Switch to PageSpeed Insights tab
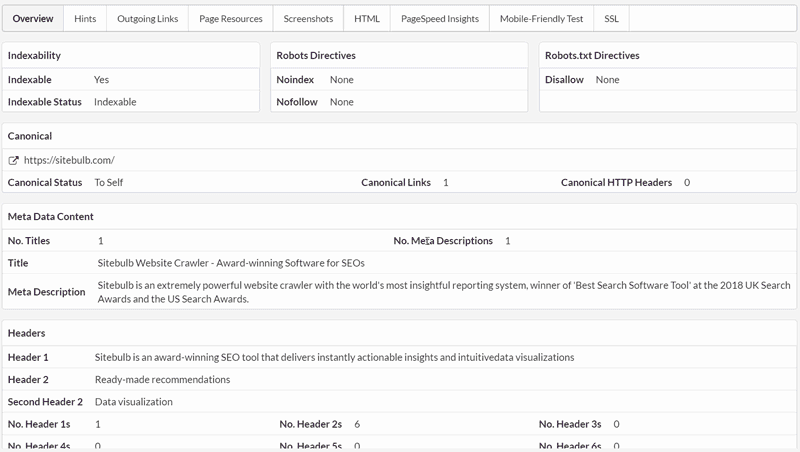Screen dimensions: 800x452 [439, 18]
